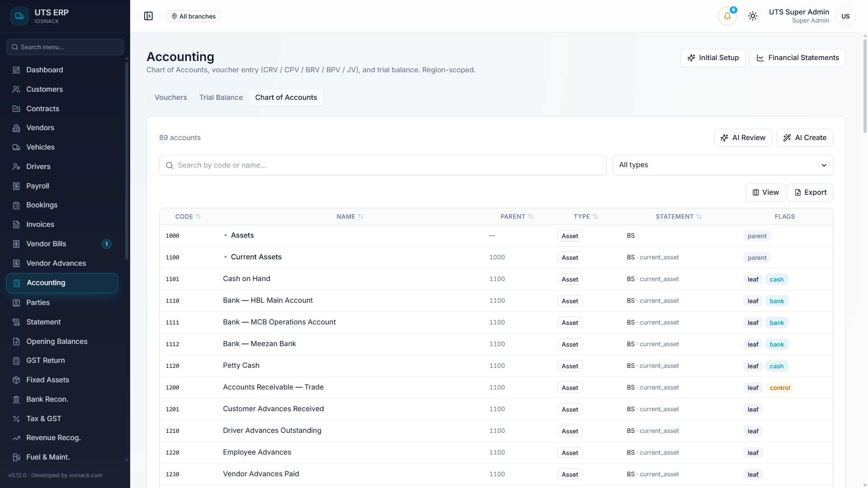
Task: Export the chart of accounts
Action: click(x=810, y=192)
